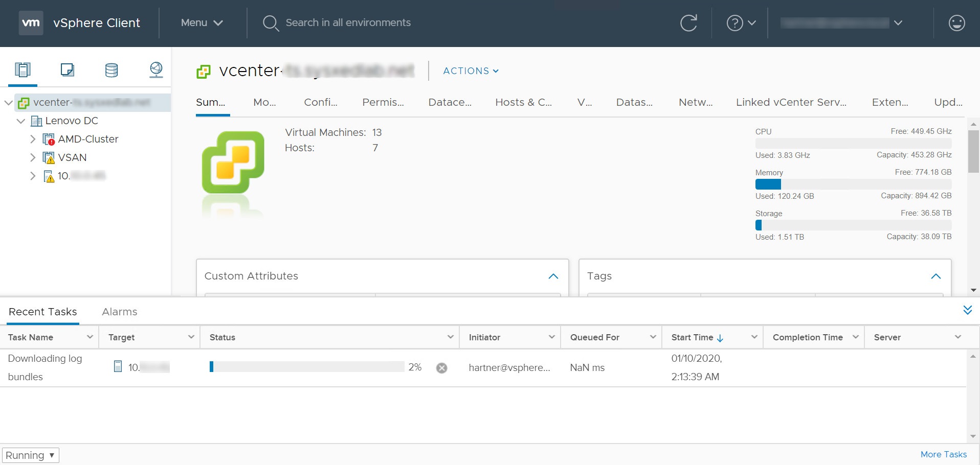
Task: Open Initiator column filter dropdown
Action: (x=551, y=337)
